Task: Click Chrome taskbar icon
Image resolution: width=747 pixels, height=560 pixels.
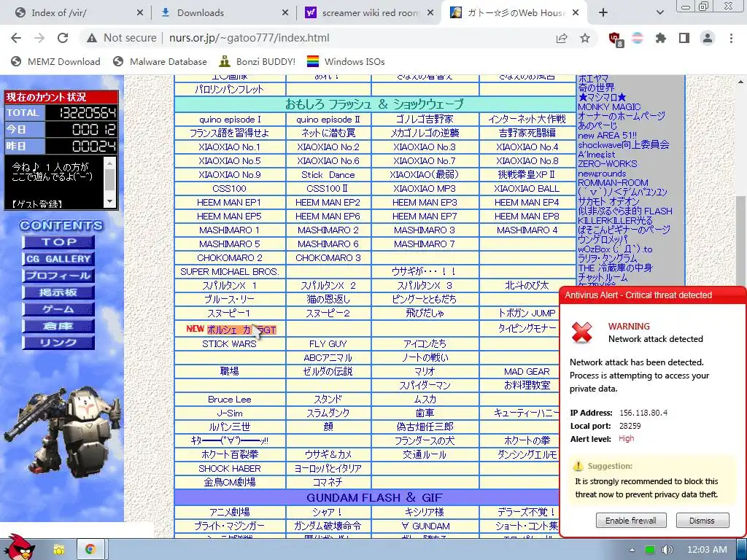Action: [x=90, y=550]
